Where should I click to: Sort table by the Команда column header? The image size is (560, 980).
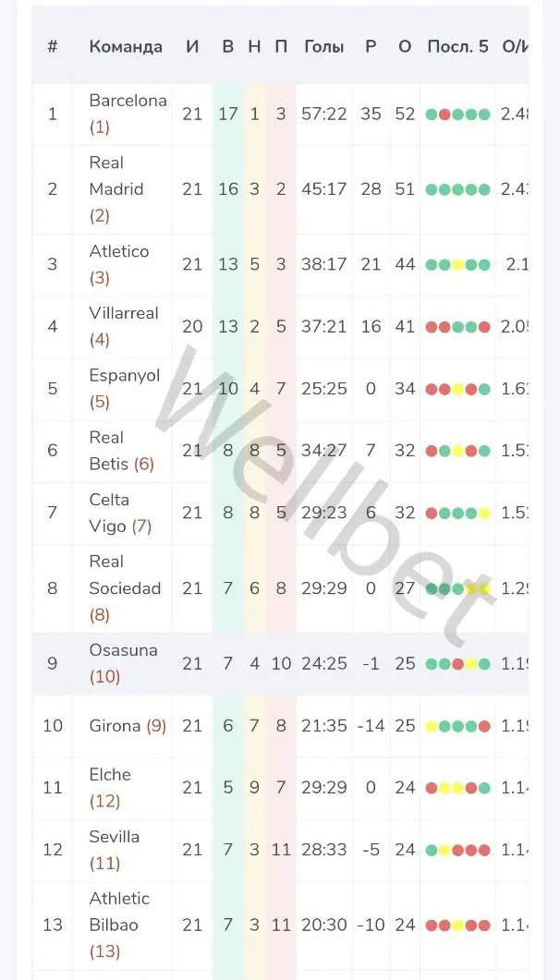pyautogui.click(x=126, y=46)
